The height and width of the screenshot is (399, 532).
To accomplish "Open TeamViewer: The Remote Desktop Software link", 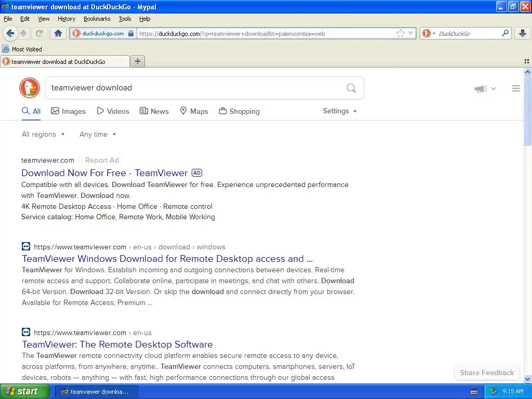I will tap(117, 344).
